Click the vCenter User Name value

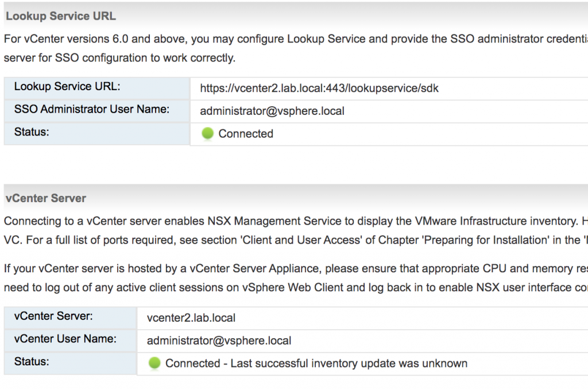219,341
